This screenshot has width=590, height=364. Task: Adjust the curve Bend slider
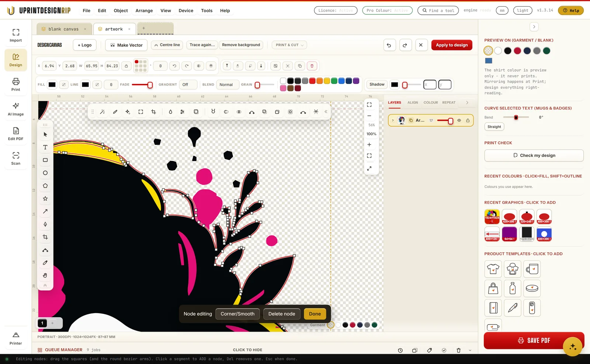tap(516, 118)
